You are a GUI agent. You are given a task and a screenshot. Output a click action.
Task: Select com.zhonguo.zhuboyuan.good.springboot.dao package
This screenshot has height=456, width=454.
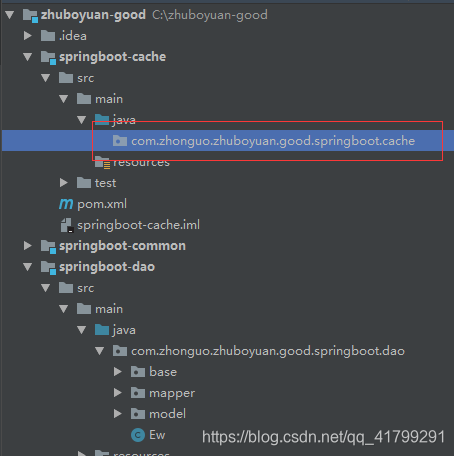point(268,351)
